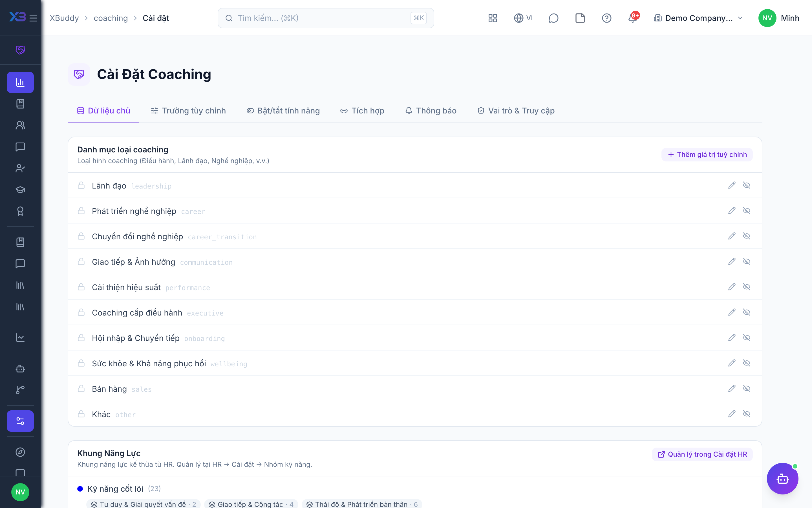Open the users group sidebar icon
Image resolution: width=812 pixels, height=508 pixels.
coord(20,125)
